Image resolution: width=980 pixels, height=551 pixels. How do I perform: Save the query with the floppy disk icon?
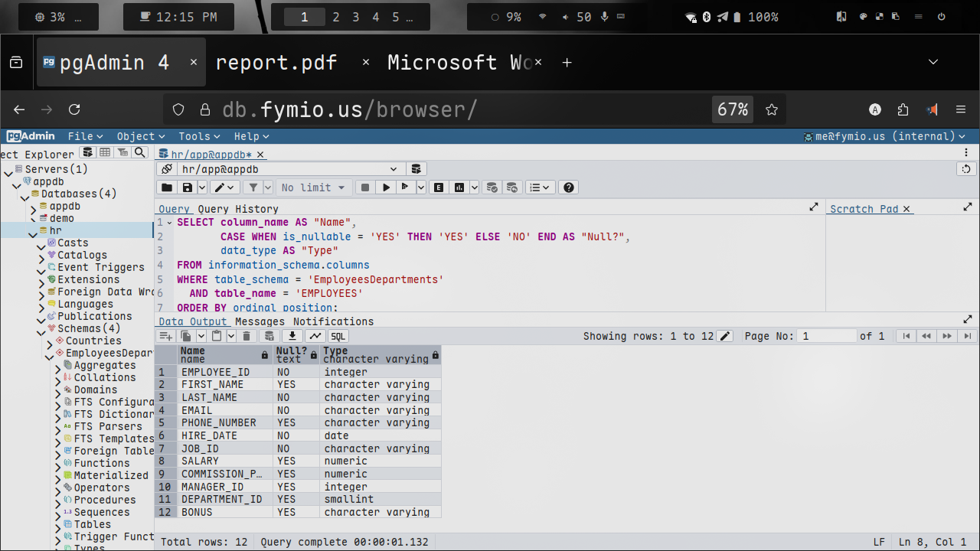click(x=187, y=187)
